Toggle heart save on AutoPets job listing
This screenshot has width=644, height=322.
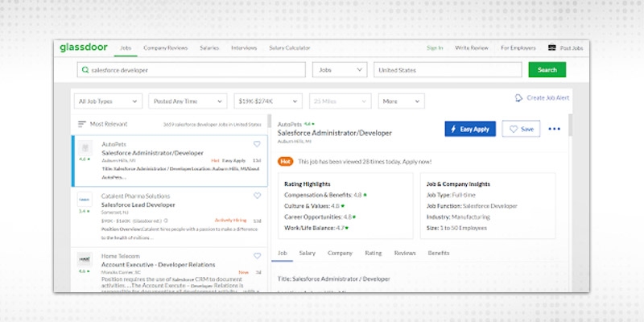pos(257,144)
